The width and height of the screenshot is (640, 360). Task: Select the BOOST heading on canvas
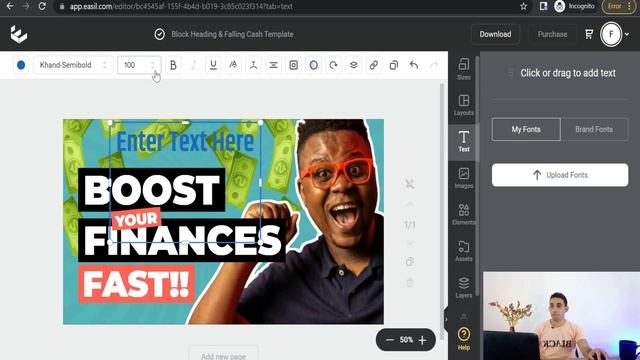(x=151, y=190)
